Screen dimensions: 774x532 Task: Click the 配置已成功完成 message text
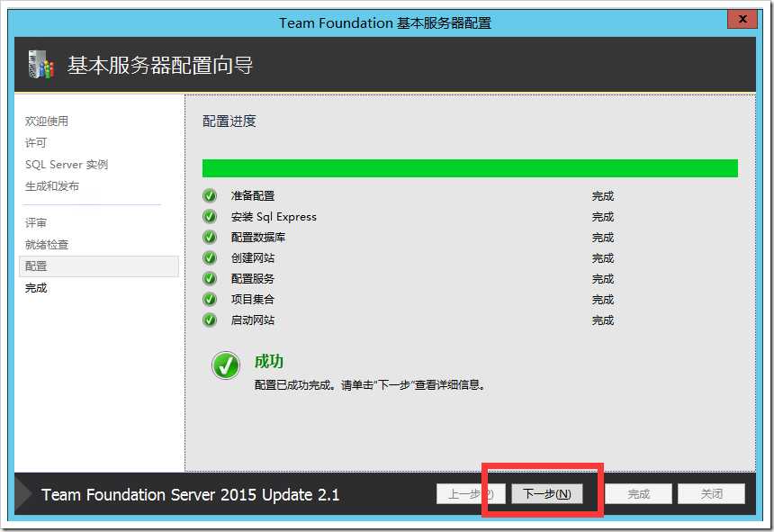370,385
